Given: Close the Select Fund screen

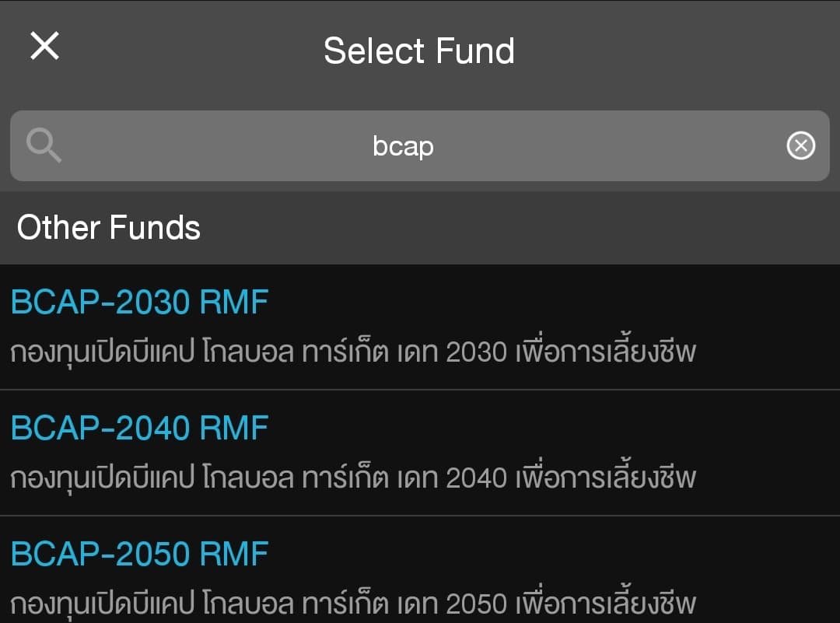Looking at the screenshot, I should (x=44, y=47).
